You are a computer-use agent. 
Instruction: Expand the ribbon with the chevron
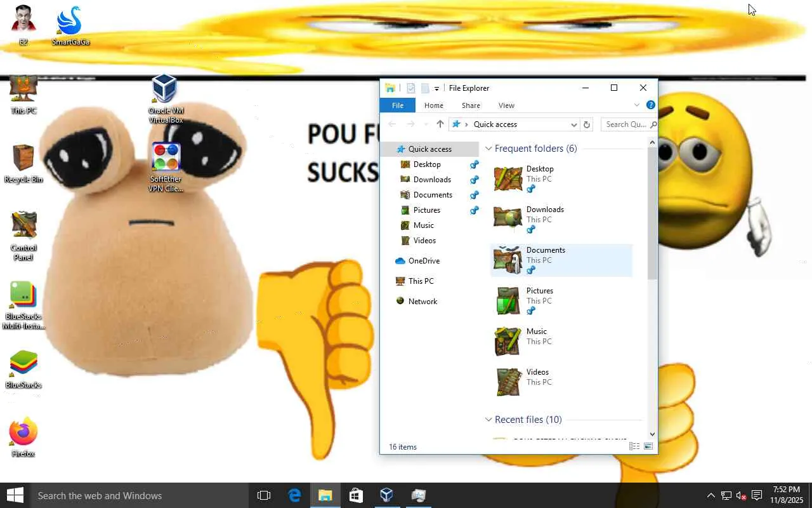click(637, 105)
